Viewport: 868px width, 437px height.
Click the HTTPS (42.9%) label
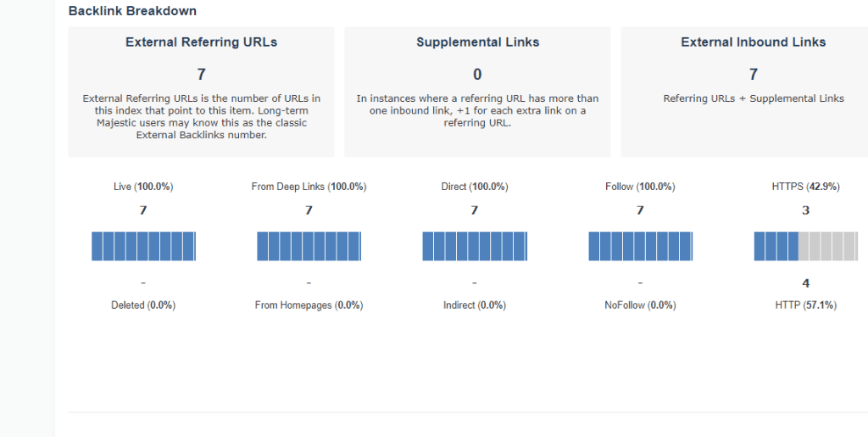[x=805, y=187]
